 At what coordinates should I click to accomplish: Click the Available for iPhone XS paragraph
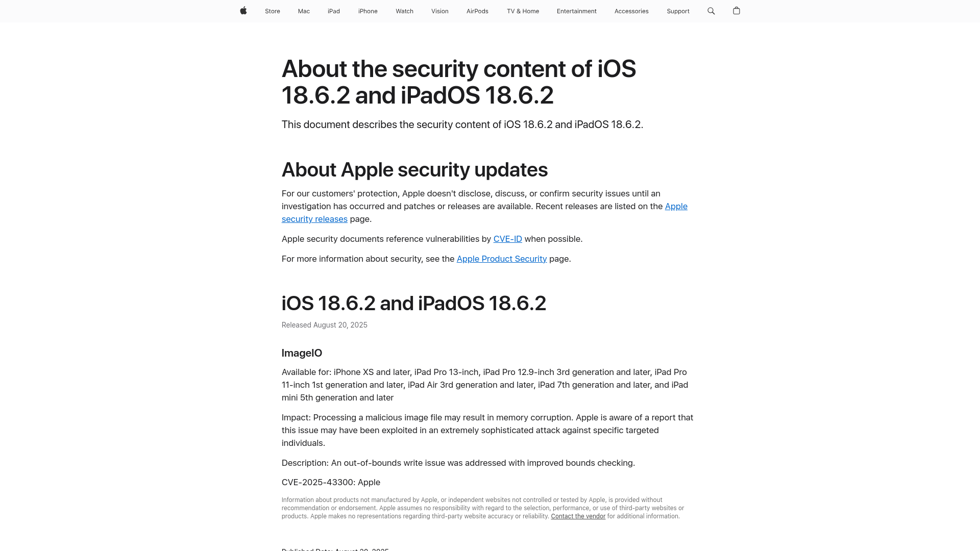pos(485,385)
